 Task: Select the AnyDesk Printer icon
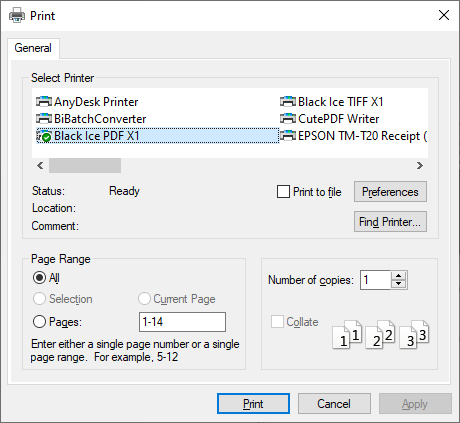click(x=44, y=101)
